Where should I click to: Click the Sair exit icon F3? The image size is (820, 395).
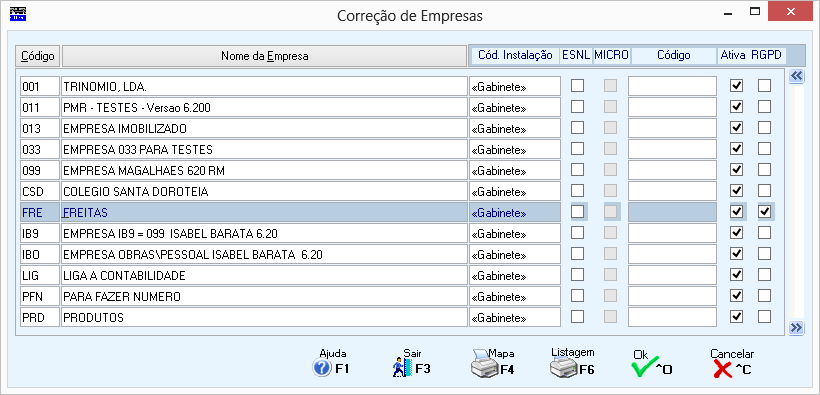pyautogui.click(x=402, y=367)
